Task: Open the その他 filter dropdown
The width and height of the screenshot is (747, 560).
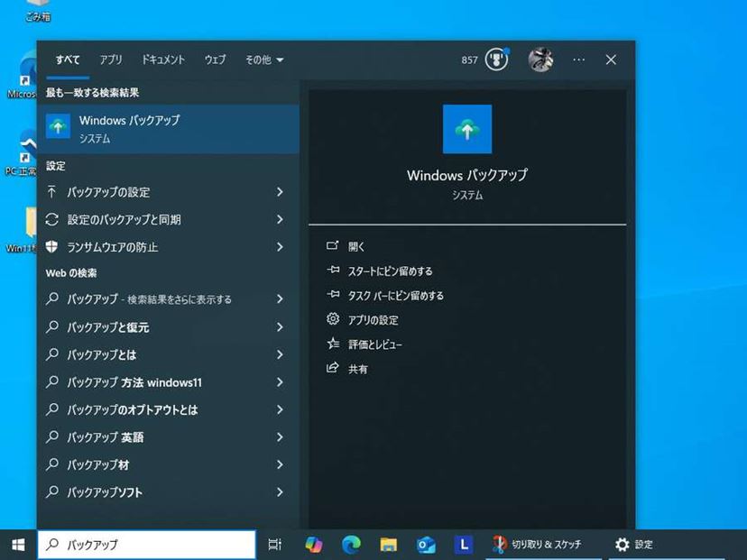Action: pyautogui.click(x=263, y=60)
